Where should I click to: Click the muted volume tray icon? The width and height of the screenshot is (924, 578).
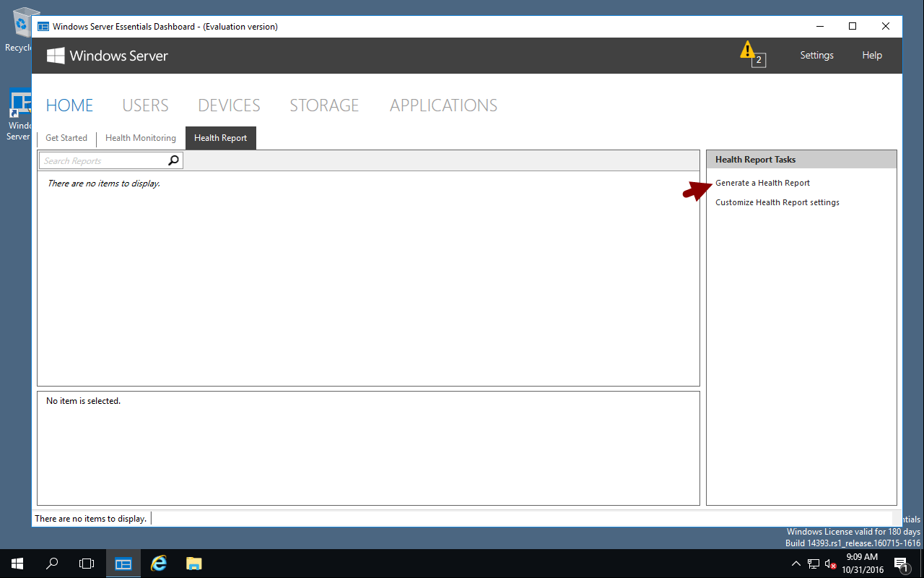(831, 564)
